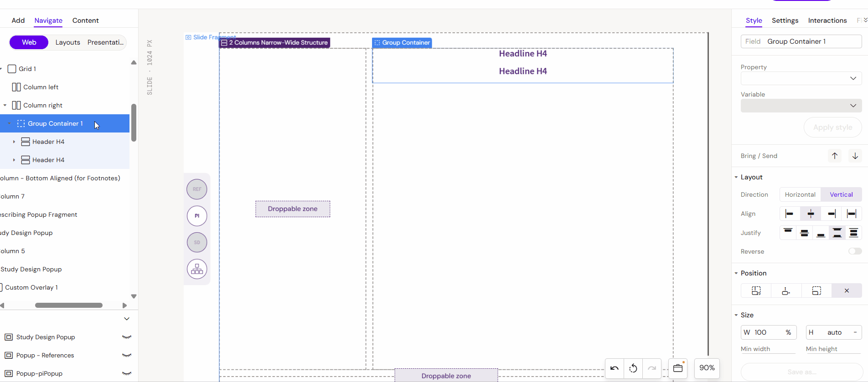Toggle visibility of Popup-piPopup
Viewport: 868px width, 382px height.
(x=127, y=373)
